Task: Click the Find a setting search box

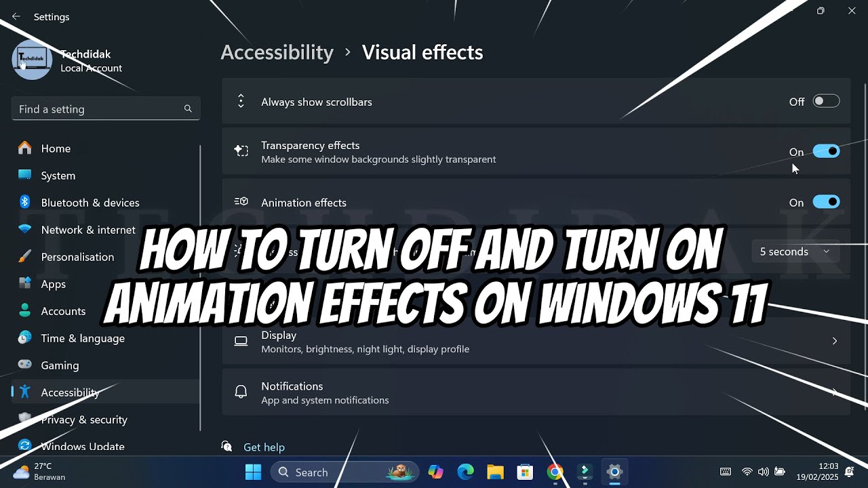Action: pos(106,108)
